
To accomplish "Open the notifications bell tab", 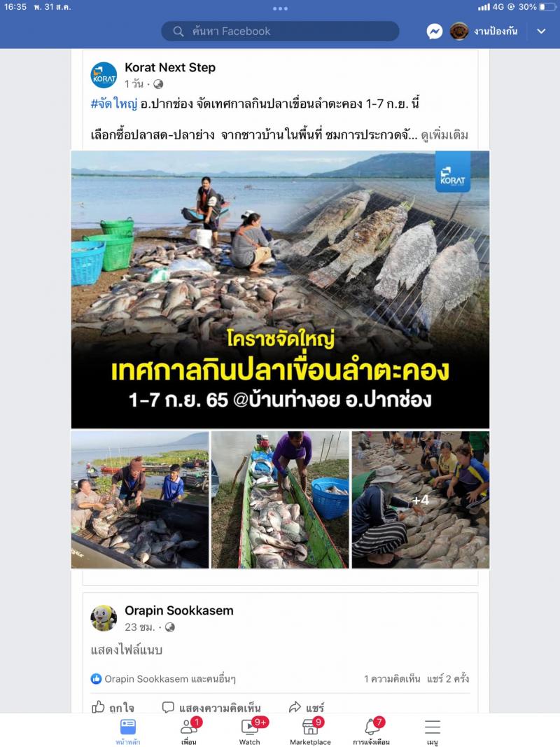I will coord(372,730).
